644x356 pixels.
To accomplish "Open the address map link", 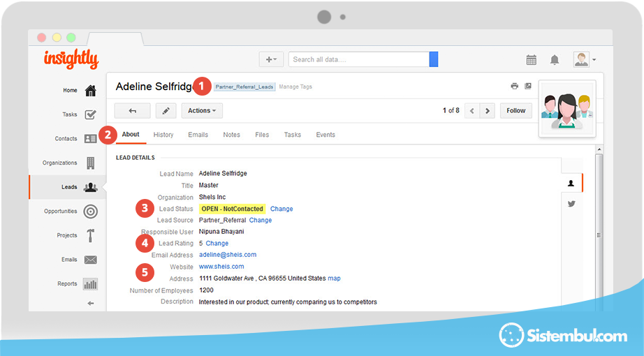I will point(334,279).
